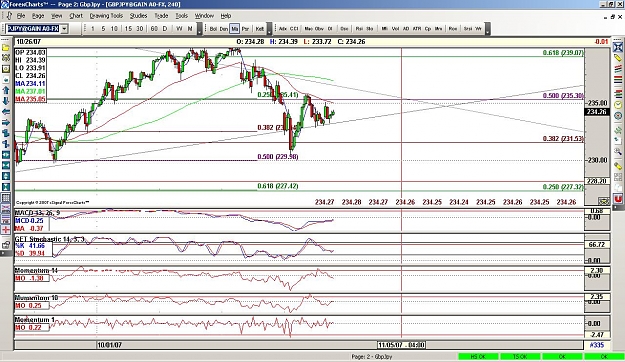Toggle the Sto stochastic indicator button

369,29
